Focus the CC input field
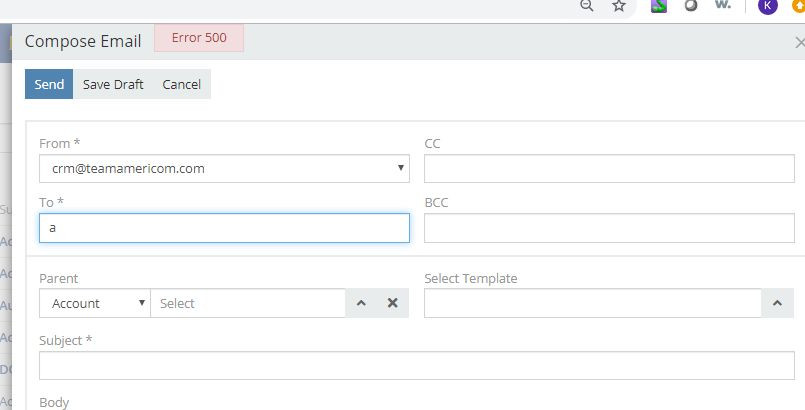 click(x=609, y=169)
